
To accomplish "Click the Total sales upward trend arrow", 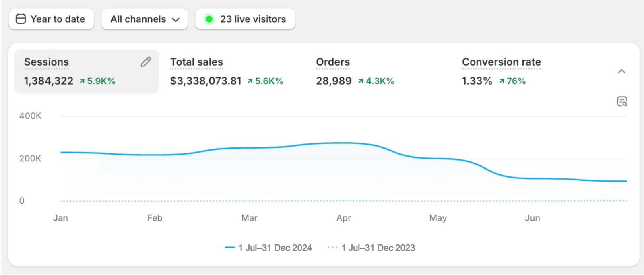I will 250,81.
